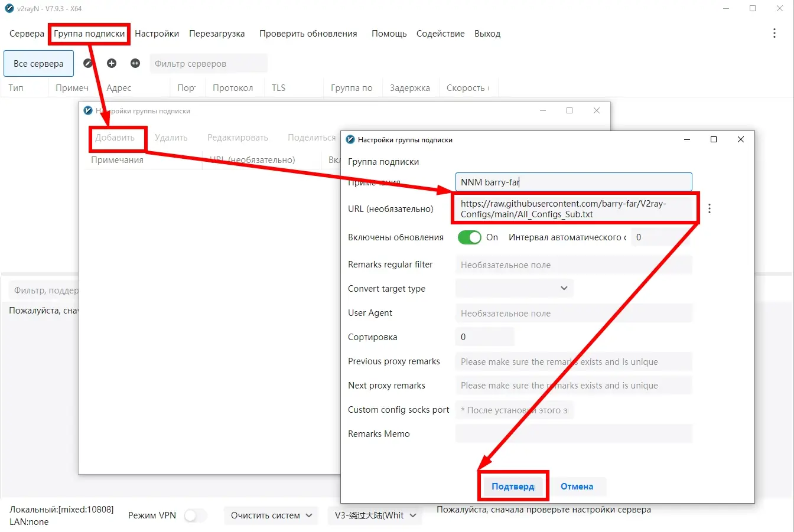Close the v2rayN main window
This screenshot has height=532, width=794.
[x=780, y=8]
